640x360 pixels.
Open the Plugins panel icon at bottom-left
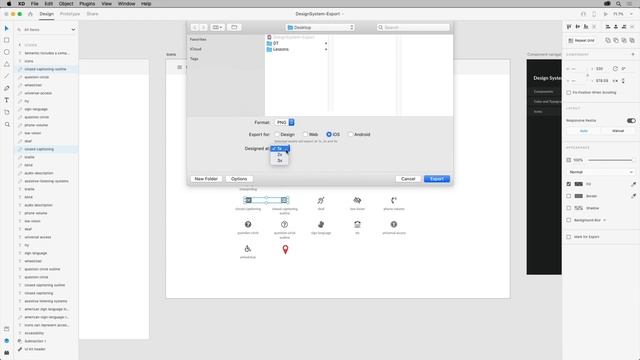[x=7, y=353]
